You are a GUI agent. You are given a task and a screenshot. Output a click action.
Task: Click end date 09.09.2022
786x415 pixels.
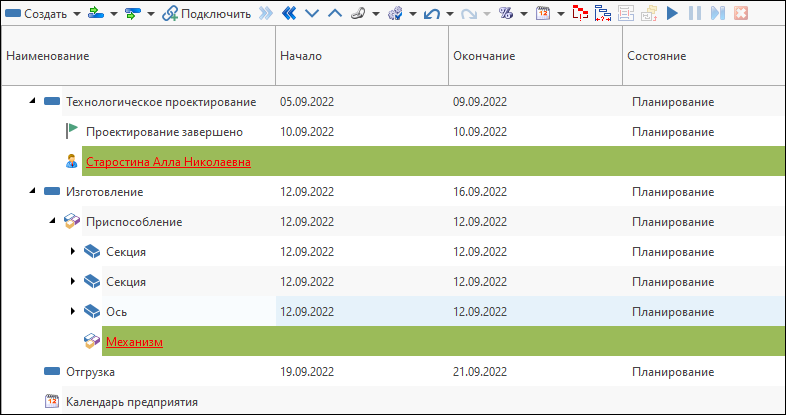480,102
